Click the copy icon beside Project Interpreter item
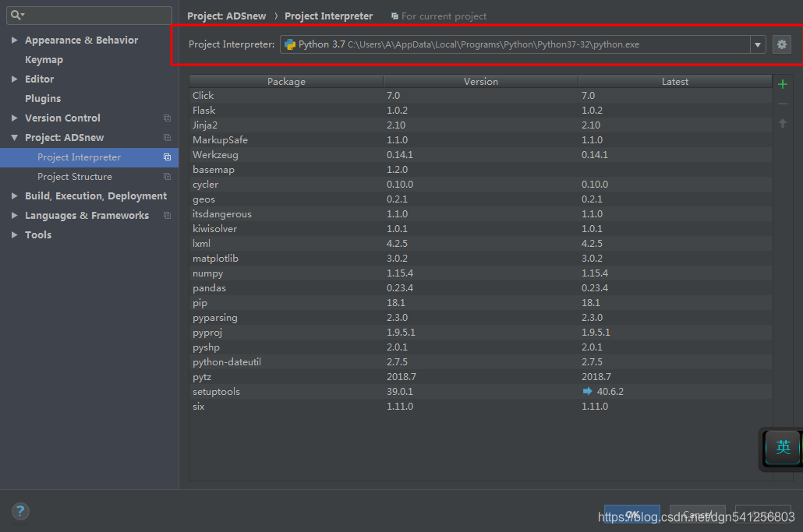The width and height of the screenshot is (803, 532). [x=167, y=157]
